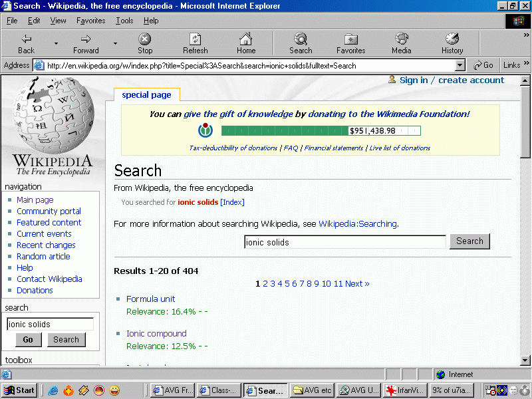Open the orange arrows Quick Launch icon
Image resolution: width=532 pixels, height=399 pixels.
(x=84, y=390)
